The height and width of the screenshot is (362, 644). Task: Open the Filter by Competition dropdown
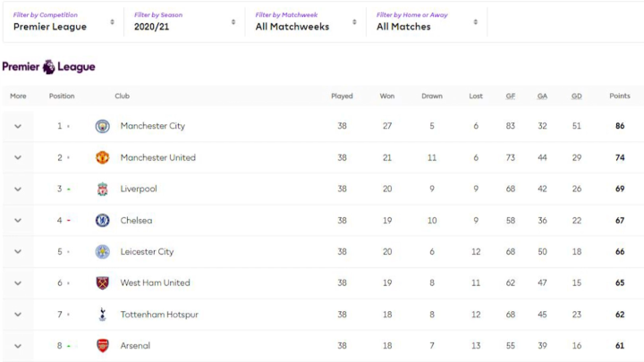[x=64, y=21]
